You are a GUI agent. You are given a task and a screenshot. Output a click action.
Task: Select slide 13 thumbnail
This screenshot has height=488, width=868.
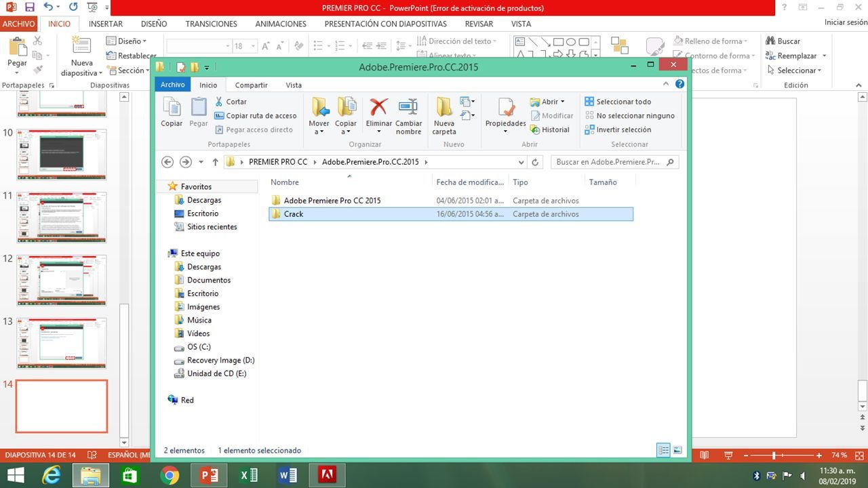click(62, 343)
